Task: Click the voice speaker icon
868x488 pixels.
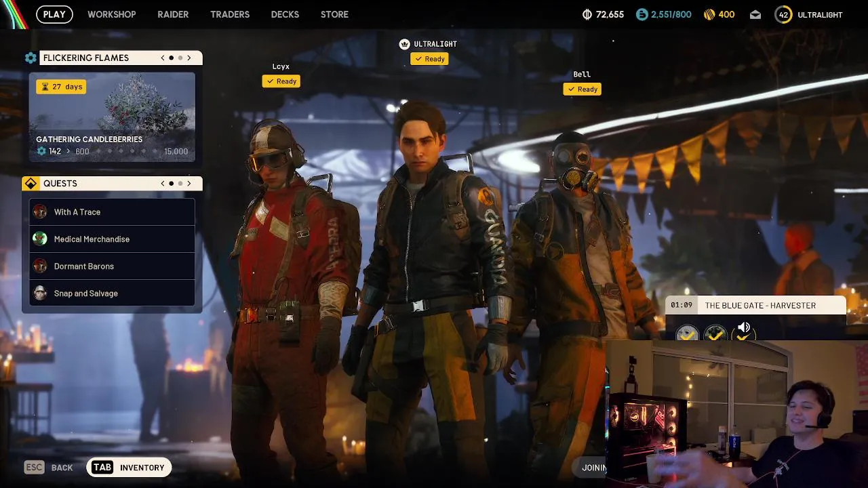Action: click(744, 327)
